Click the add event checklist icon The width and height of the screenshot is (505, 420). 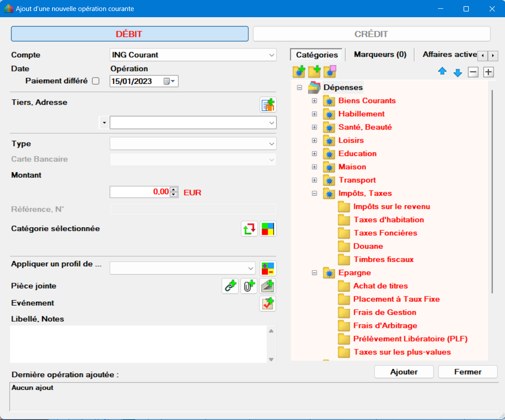[x=268, y=304]
